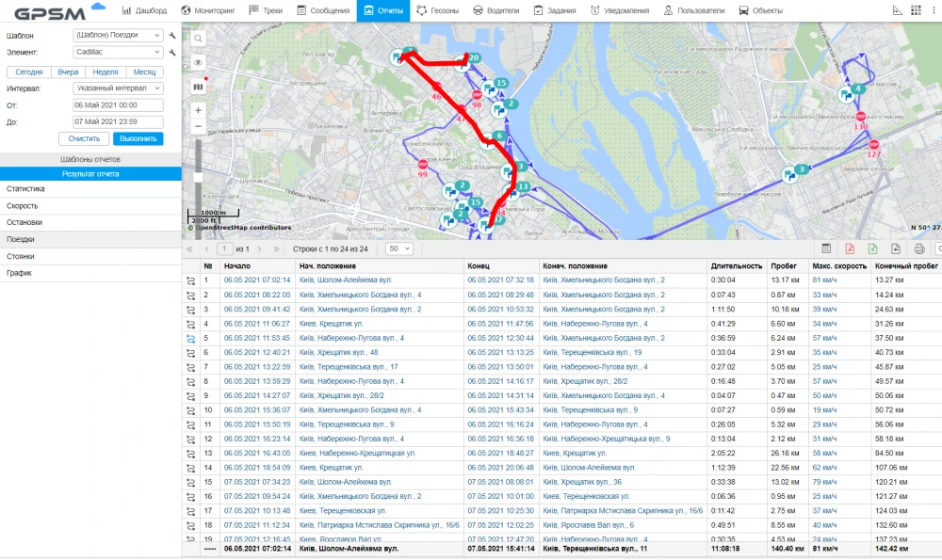The image size is (942, 560).
Task: Click the map search magnifier icon
Action: 198,40
